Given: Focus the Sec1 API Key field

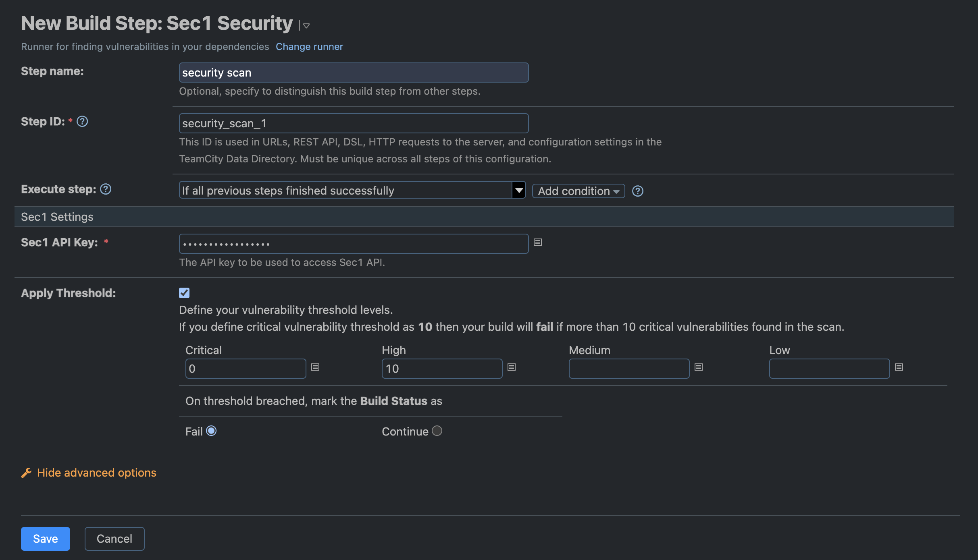Looking at the screenshot, I should click(x=354, y=244).
